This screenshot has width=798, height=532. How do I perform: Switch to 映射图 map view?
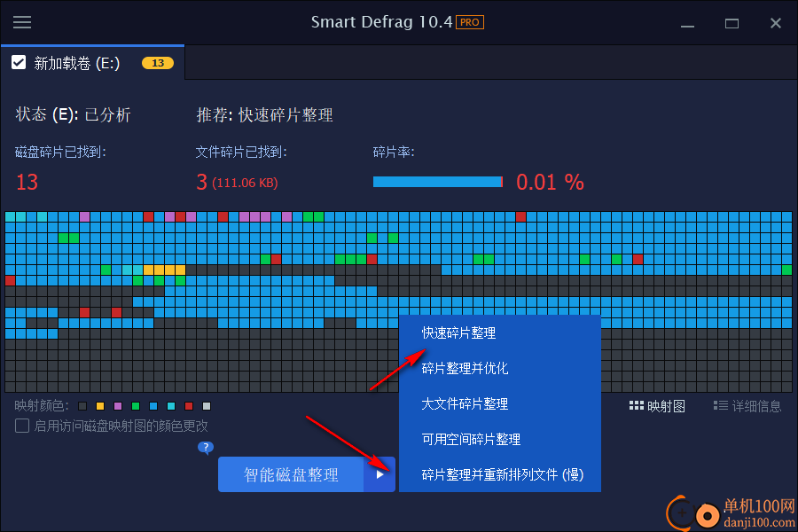coord(657,406)
